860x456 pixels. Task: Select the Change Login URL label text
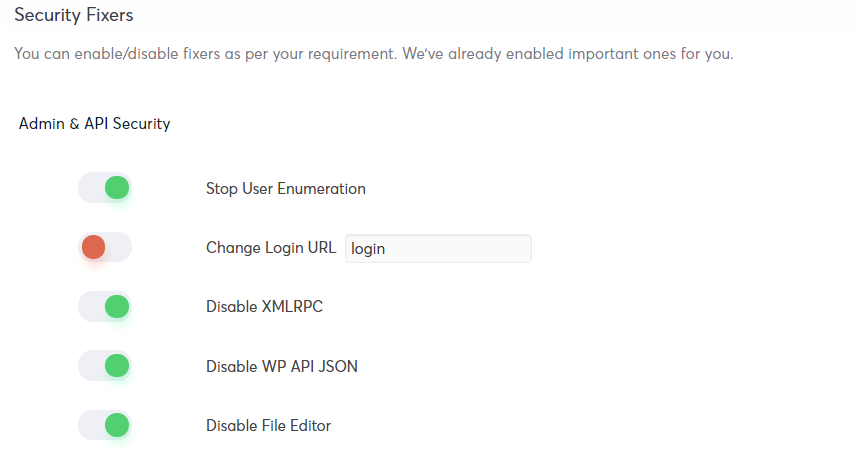[x=271, y=248]
